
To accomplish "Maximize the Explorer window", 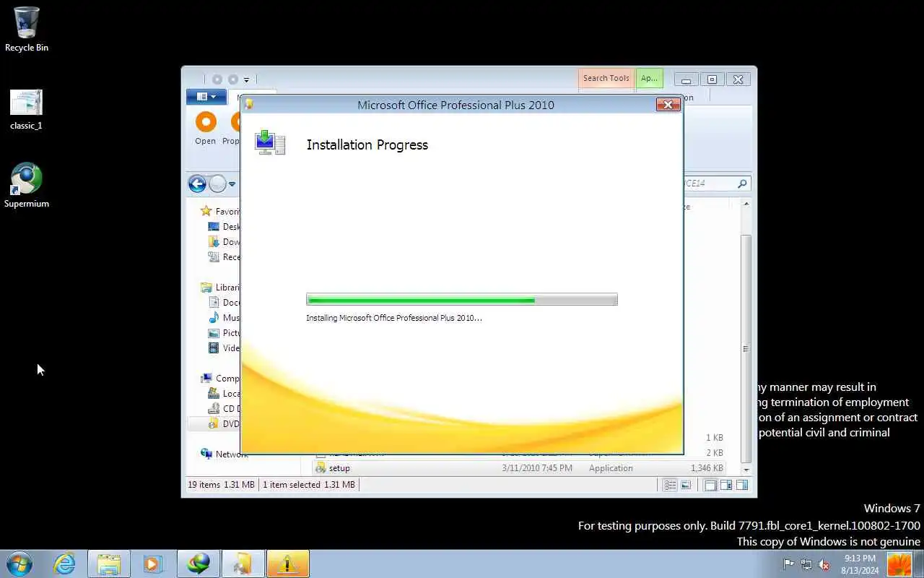I will click(712, 79).
